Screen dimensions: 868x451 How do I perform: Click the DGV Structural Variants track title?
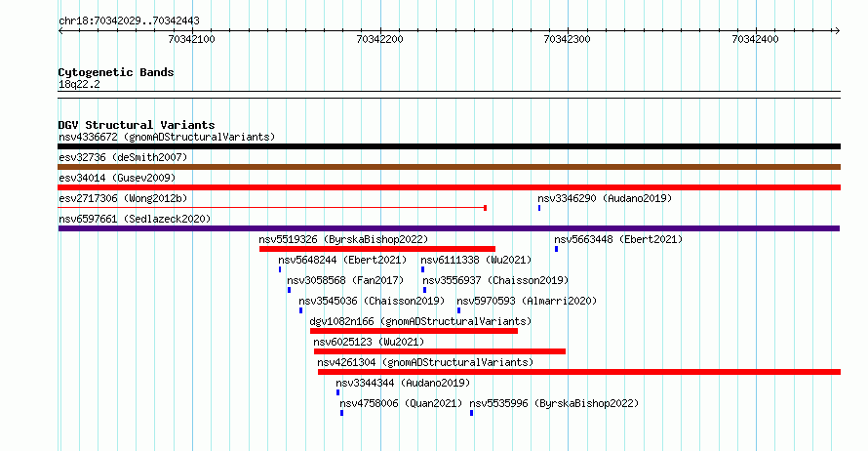point(137,125)
